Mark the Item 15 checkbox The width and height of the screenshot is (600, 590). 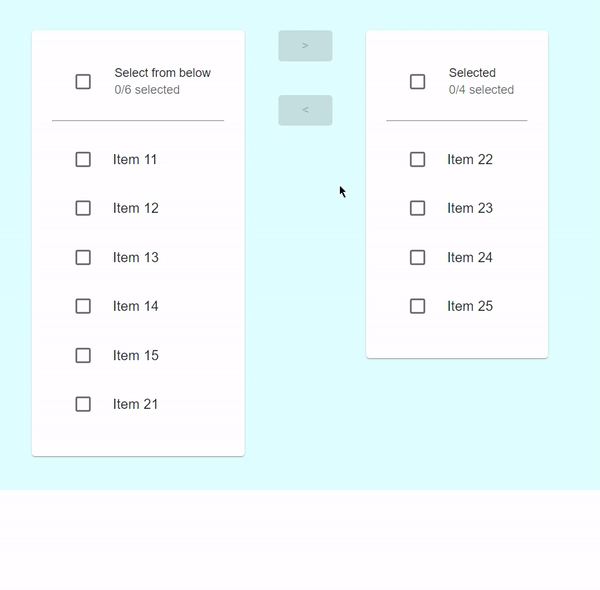pyautogui.click(x=83, y=355)
